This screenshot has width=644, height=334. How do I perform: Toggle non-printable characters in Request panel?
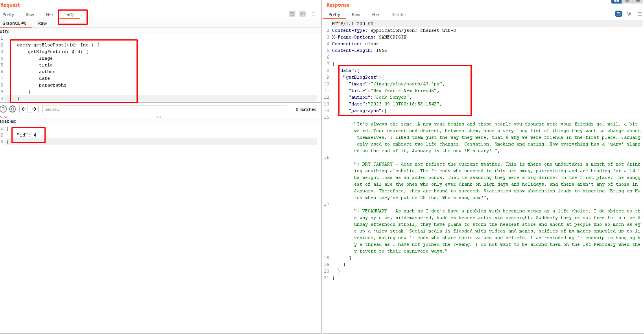tap(303, 14)
